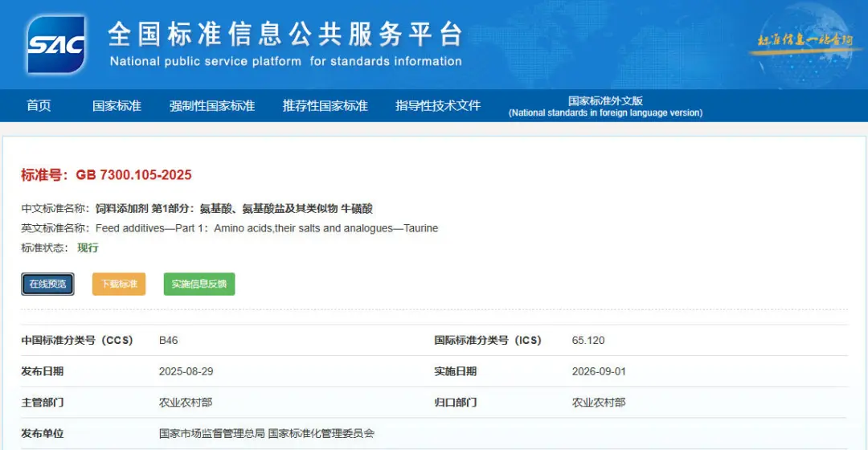This screenshot has width=868, height=450.
Task: Click the 全国标准信息公共服务平台 site title
Action: 285,35
